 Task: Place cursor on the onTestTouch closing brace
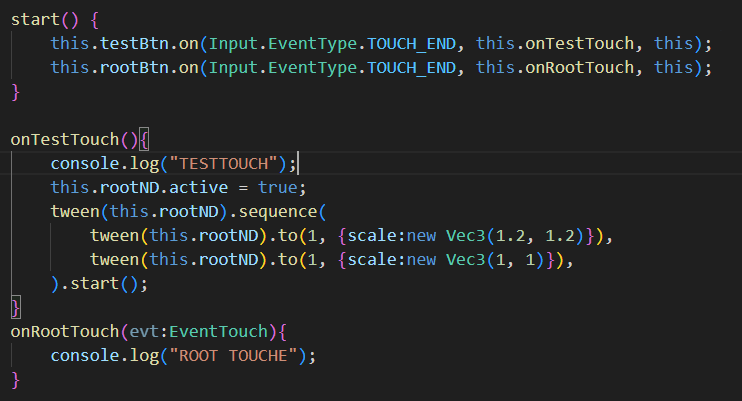pos(15,307)
